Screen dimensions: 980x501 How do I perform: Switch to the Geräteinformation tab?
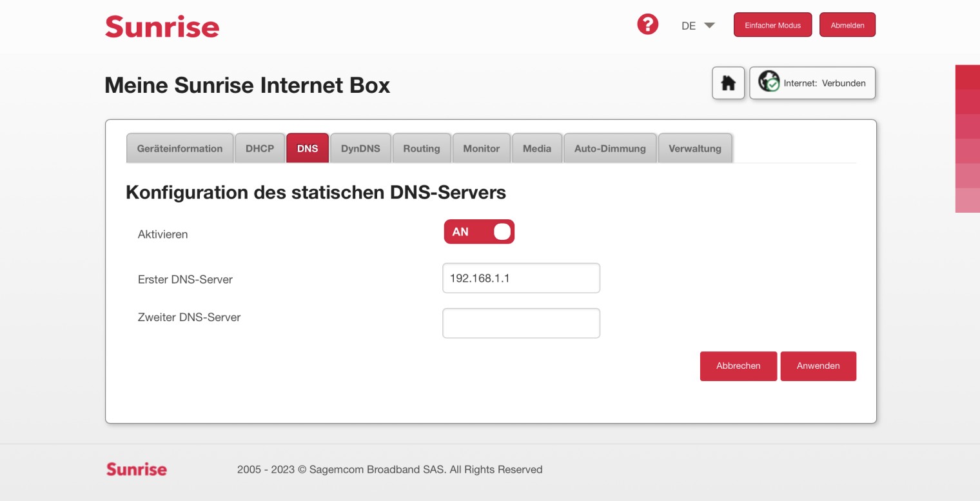coord(179,148)
